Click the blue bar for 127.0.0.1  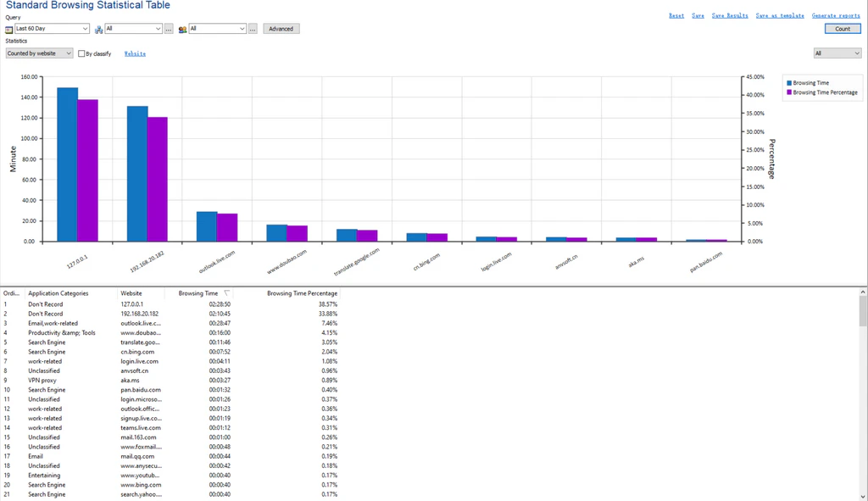(68, 164)
